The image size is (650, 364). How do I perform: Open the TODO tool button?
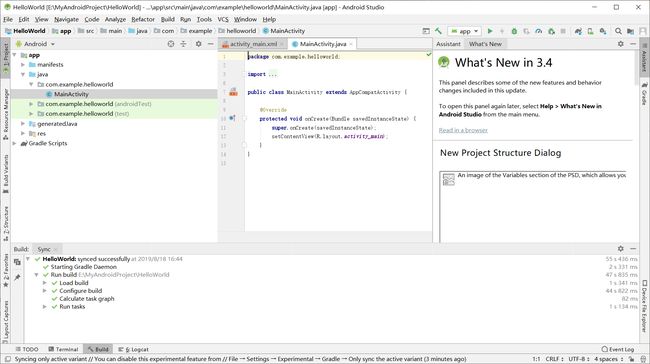(27, 349)
